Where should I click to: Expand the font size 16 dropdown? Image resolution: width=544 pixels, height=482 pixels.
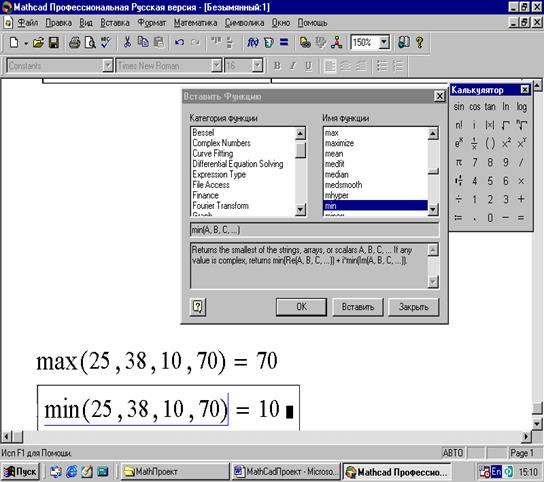(x=257, y=66)
